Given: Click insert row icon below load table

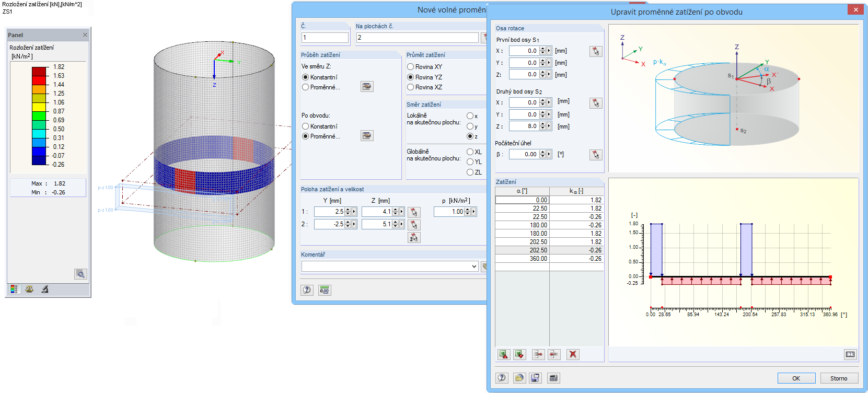Looking at the screenshot, I should (x=538, y=354).
